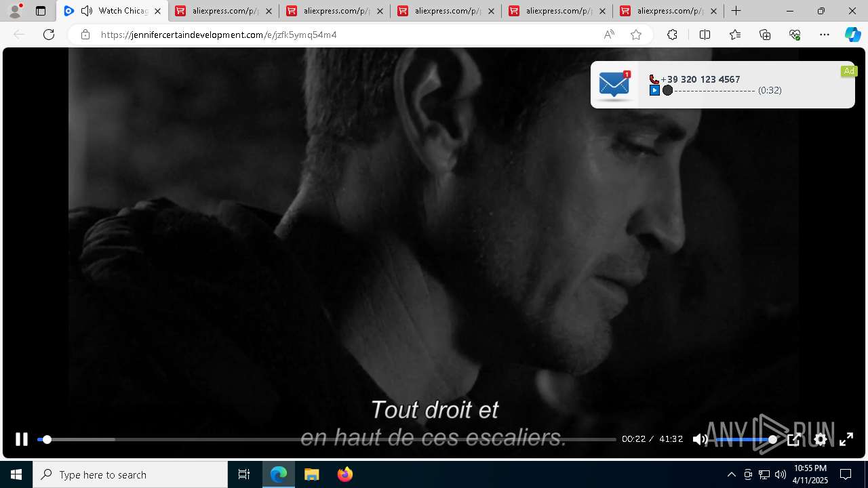Screen dimensions: 868x488
Task: Show hidden system tray icons
Action: (731, 474)
